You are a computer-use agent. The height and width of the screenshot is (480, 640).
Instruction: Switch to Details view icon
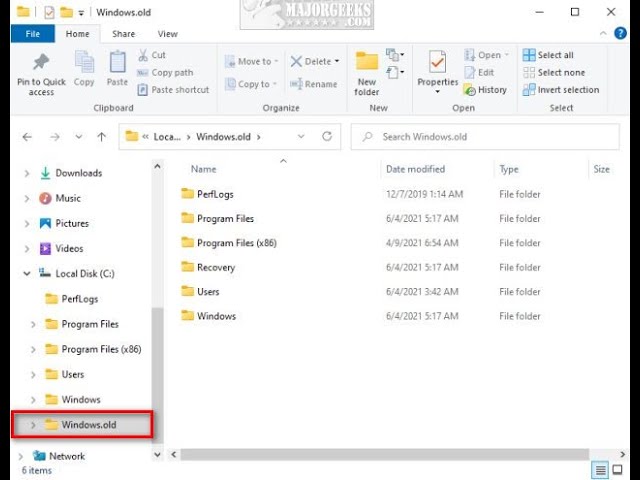click(600, 470)
